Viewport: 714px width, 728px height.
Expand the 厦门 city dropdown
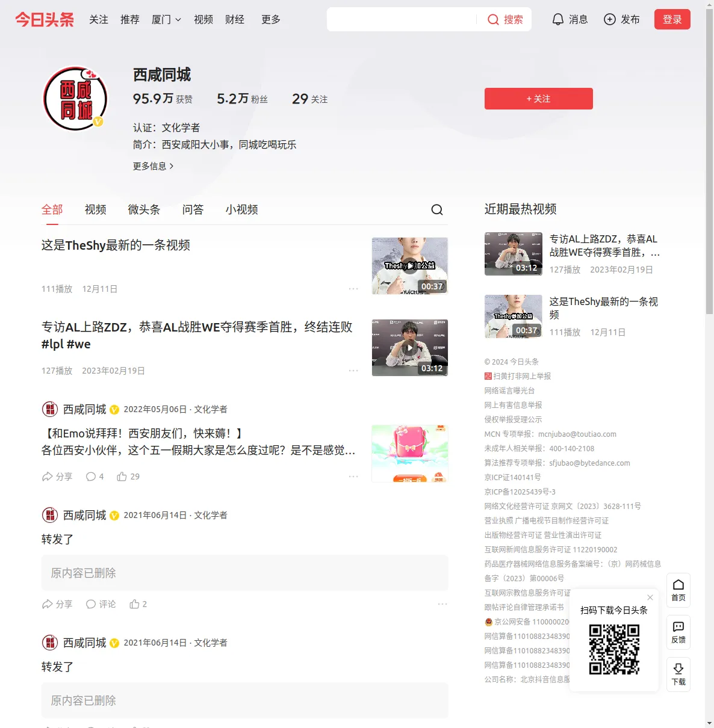coord(166,19)
